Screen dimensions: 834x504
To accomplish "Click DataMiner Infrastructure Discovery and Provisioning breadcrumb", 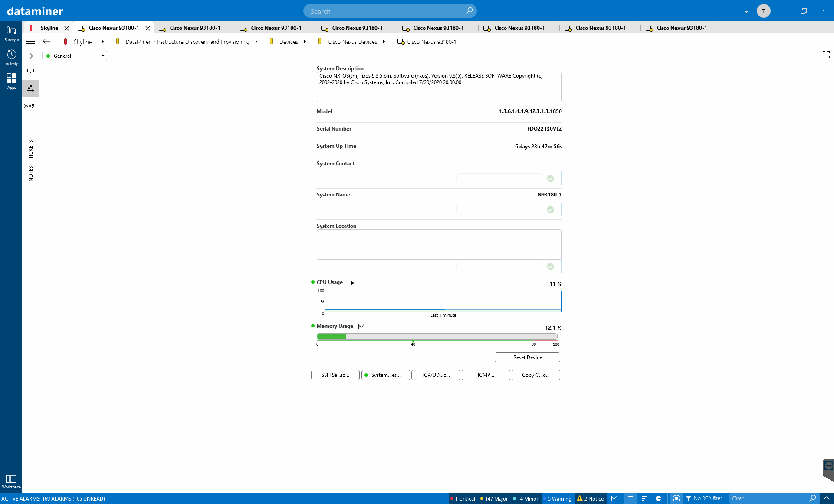I will coord(187,42).
